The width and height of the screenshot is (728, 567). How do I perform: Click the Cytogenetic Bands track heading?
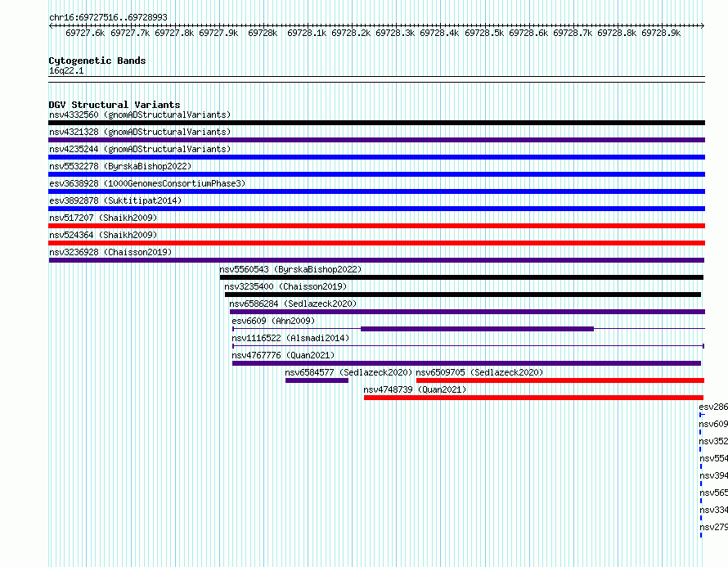tap(97, 61)
